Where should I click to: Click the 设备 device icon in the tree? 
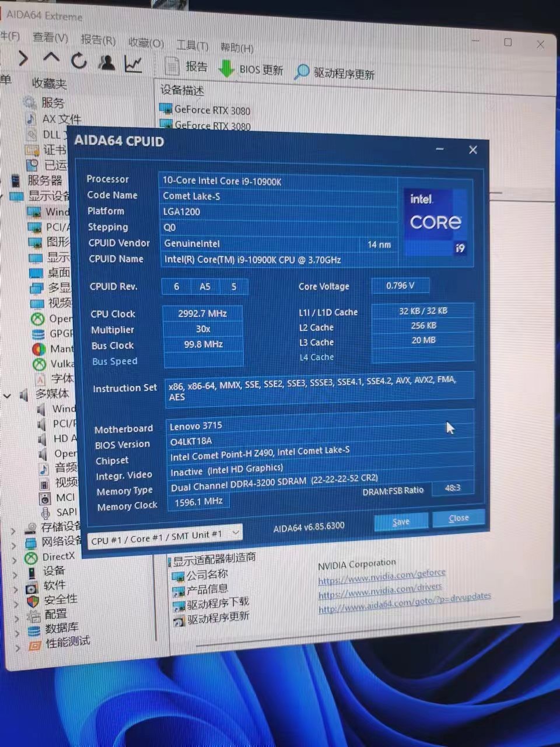point(32,573)
